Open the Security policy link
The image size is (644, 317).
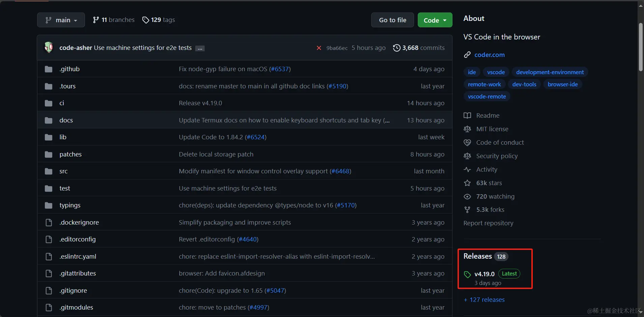(x=491, y=156)
